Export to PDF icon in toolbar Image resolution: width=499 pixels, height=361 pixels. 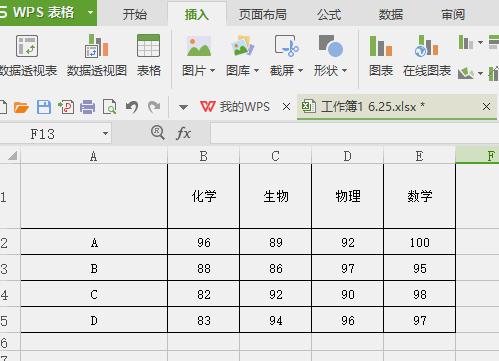tap(66, 107)
